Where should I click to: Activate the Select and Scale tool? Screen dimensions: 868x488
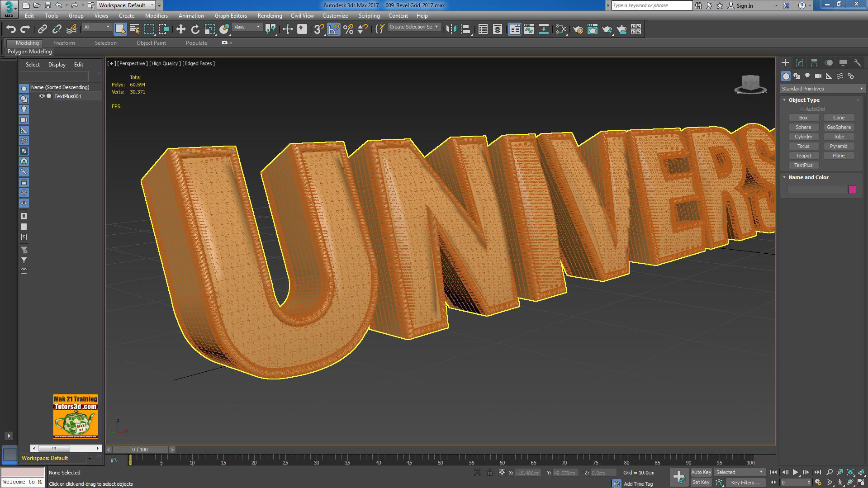click(209, 29)
